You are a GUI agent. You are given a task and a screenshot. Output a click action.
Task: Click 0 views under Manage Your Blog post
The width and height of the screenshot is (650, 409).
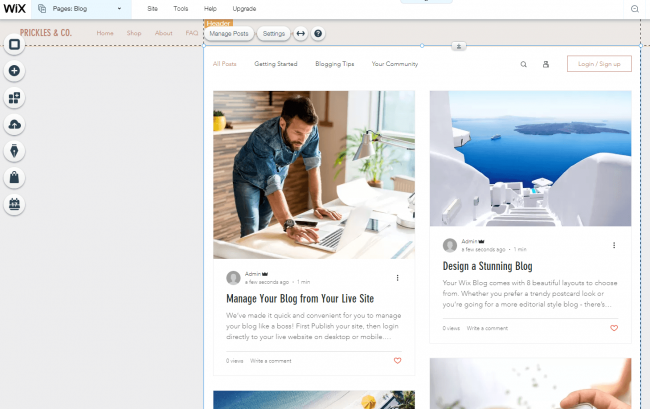234,361
